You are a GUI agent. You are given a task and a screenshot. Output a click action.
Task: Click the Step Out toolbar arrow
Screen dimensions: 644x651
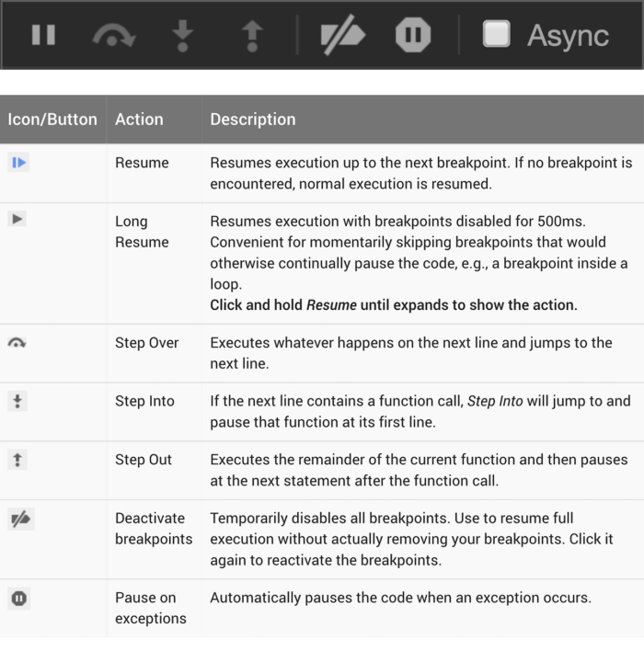coord(251,35)
